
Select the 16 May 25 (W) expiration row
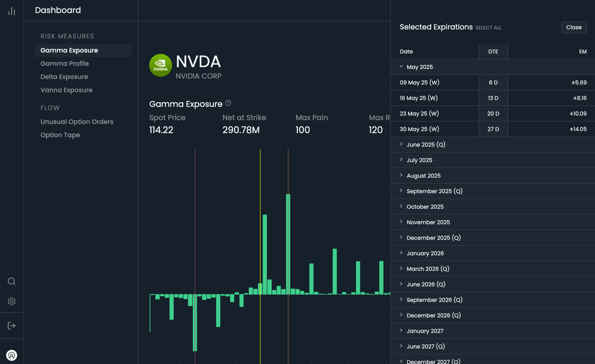tap(493, 98)
